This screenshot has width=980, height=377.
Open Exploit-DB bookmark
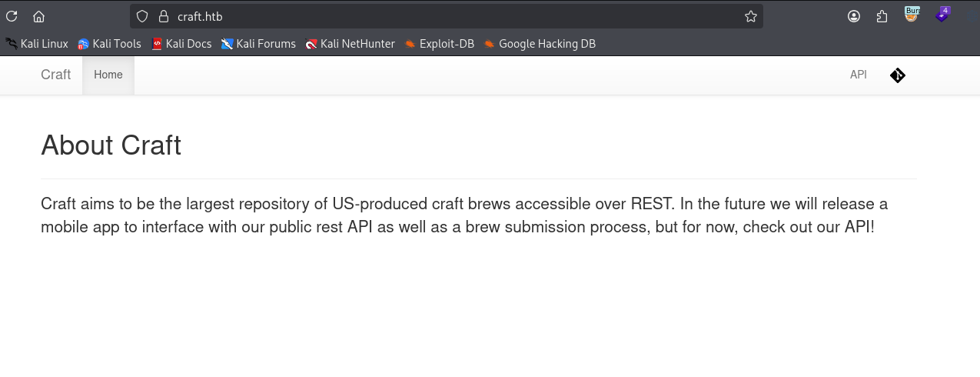pyautogui.click(x=439, y=44)
